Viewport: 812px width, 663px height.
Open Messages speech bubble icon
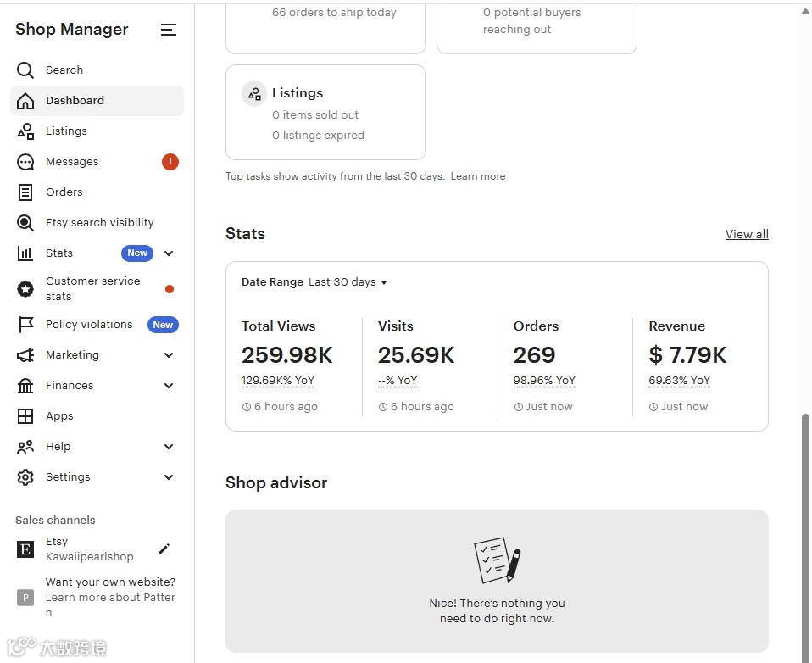pyautogui.click(x=25, y=162)
